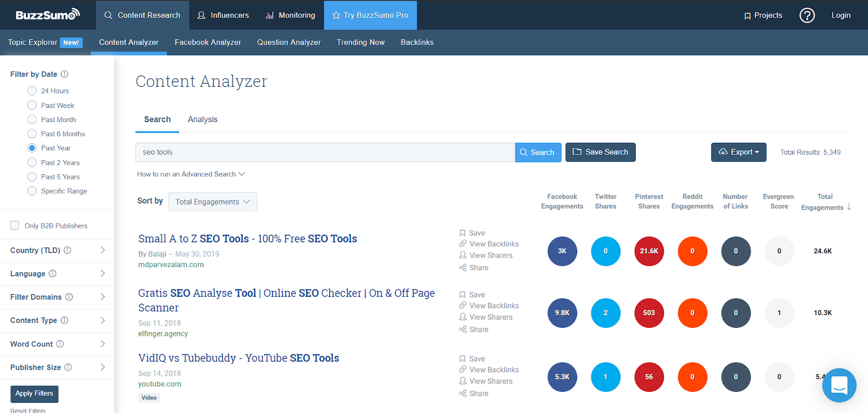Click Facebook engagements 3K circle
Image resolution: width=868 pixels, height=413 pixels.
click(562, 251)
